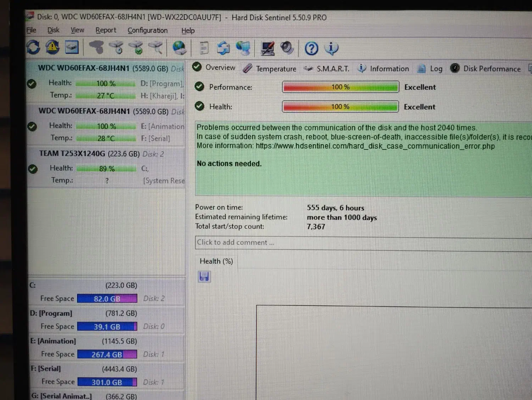Select the WDC disk containing E: [Animation]

pyautogui.click(x=106, y=124)
